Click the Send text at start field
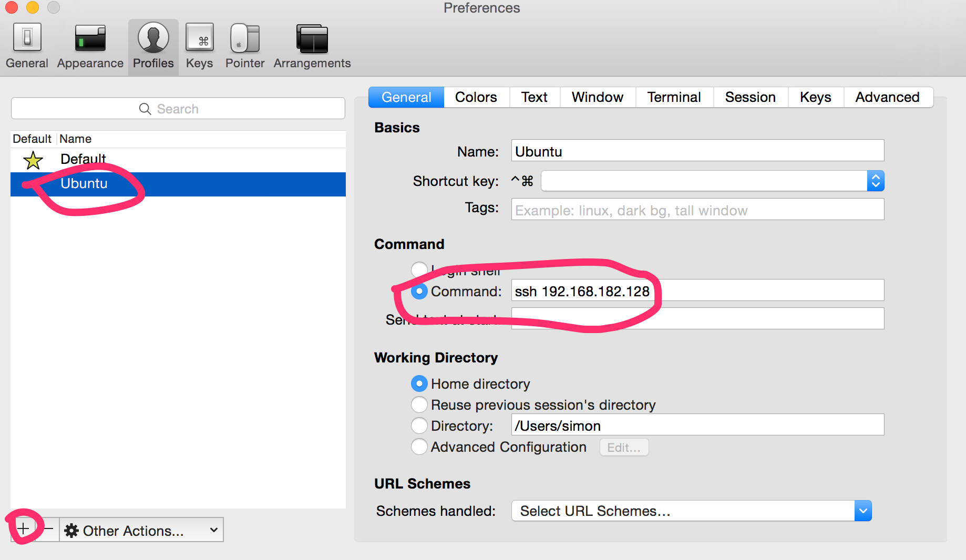The image size is (966, 560). click(x=697, y=318)
